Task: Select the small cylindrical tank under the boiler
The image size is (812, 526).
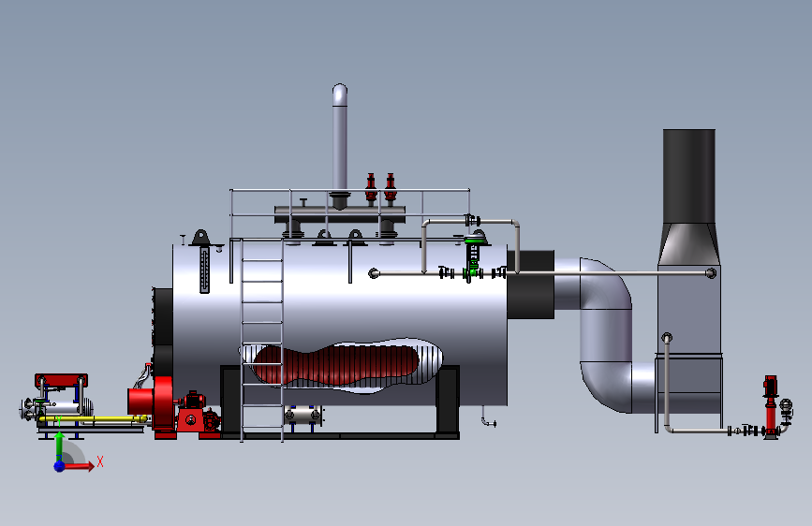Action: tap(303, 416)
